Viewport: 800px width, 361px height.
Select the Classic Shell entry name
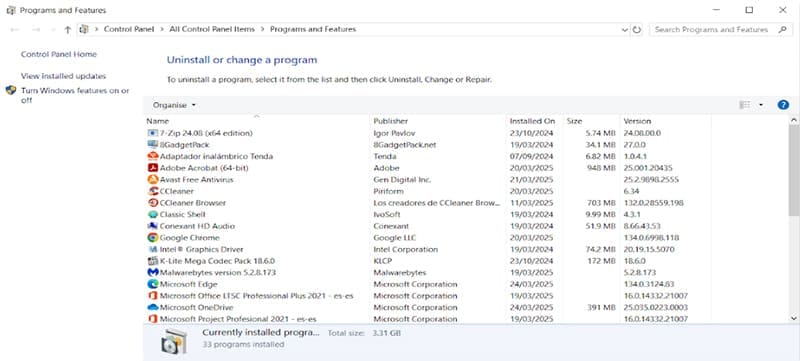tap(183, 215)
